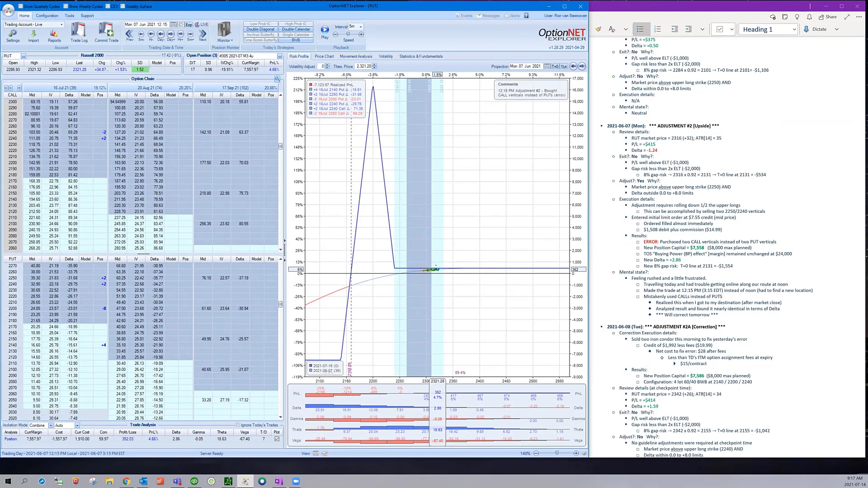Open the Alerts link
The width and height of the screenshot is (868, 488).
pyautogui.click(x=512, y=16)
